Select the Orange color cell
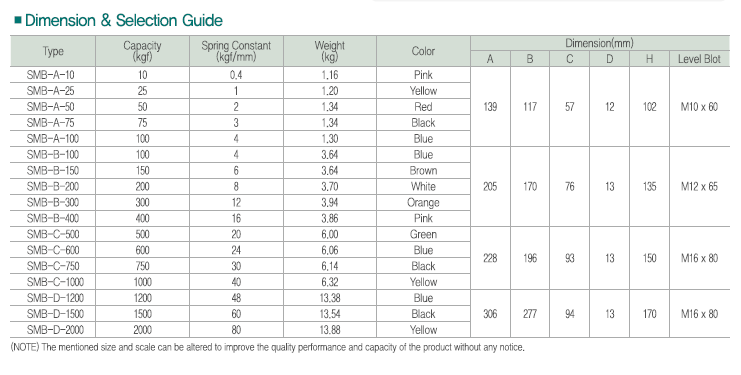This screenshot has height=375, width=741. point(423,203)
